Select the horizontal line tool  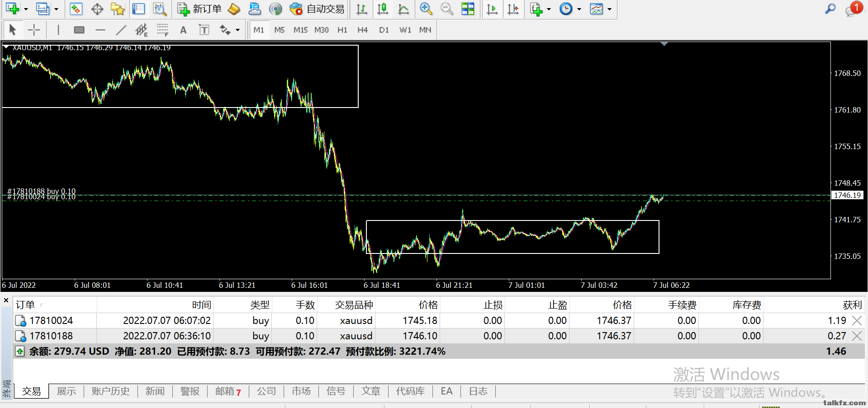pyautogui.click(x=100, y=30)
